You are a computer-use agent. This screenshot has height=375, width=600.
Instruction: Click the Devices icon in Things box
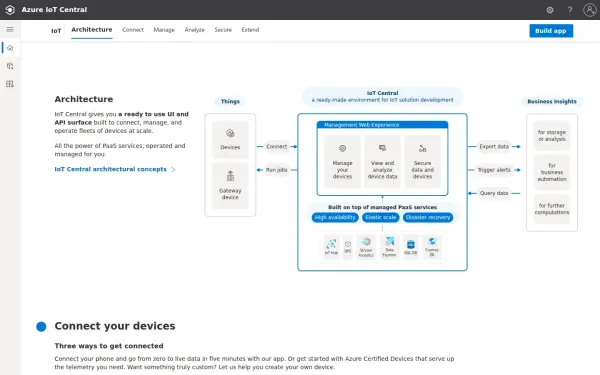coord(230,133)
